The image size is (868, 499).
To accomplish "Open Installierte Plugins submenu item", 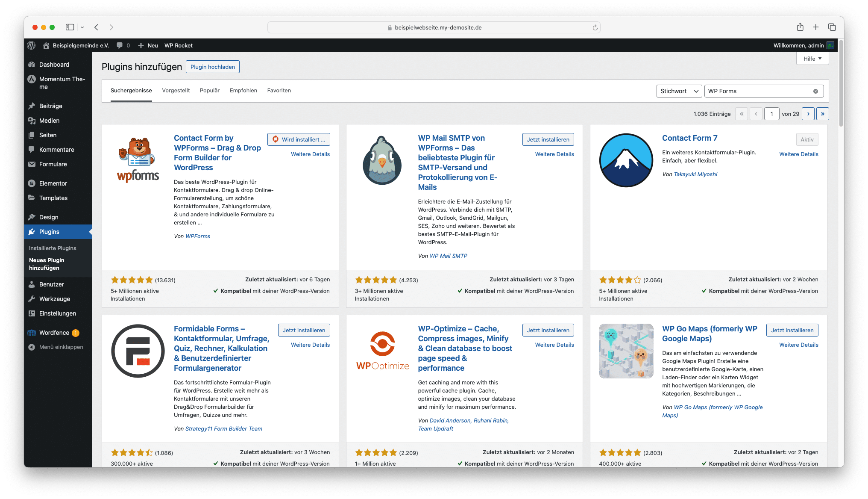I will click(x=53, y=248).
